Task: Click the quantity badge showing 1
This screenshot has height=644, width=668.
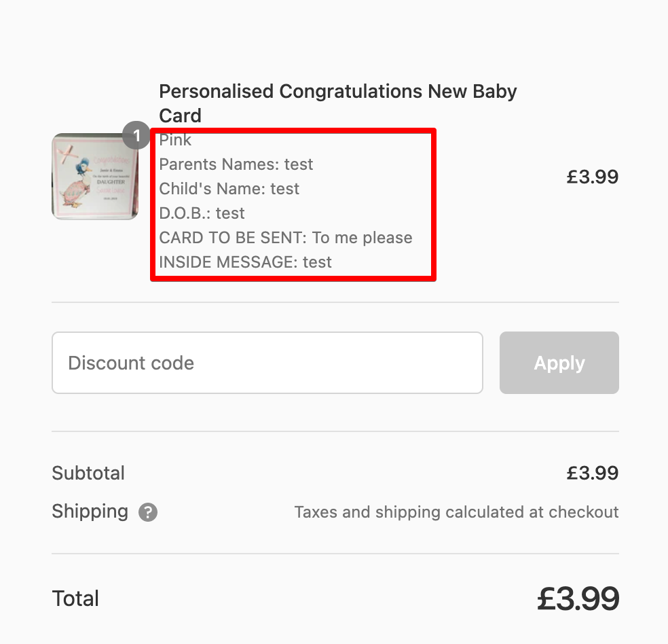Action: [136, 136]
